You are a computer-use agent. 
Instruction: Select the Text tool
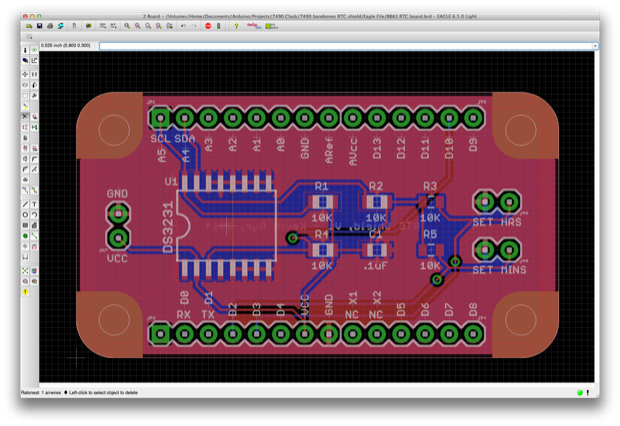click(x=34, y=204)
